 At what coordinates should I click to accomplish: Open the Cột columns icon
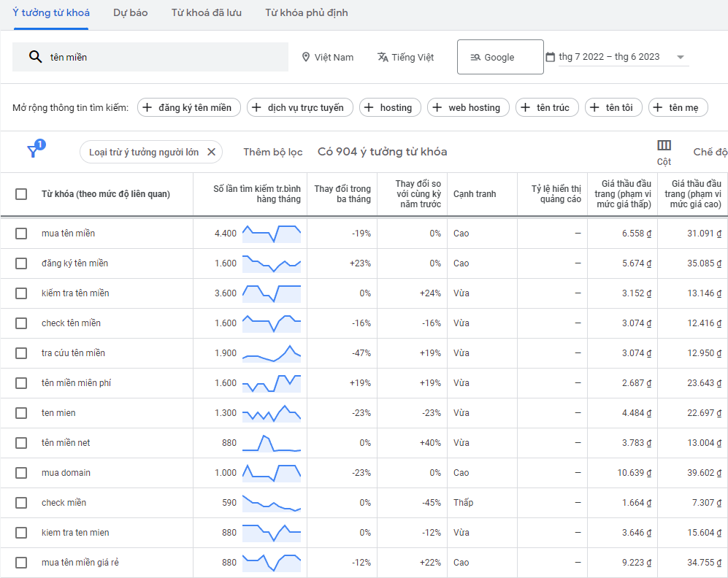click(x=664, y=145)
